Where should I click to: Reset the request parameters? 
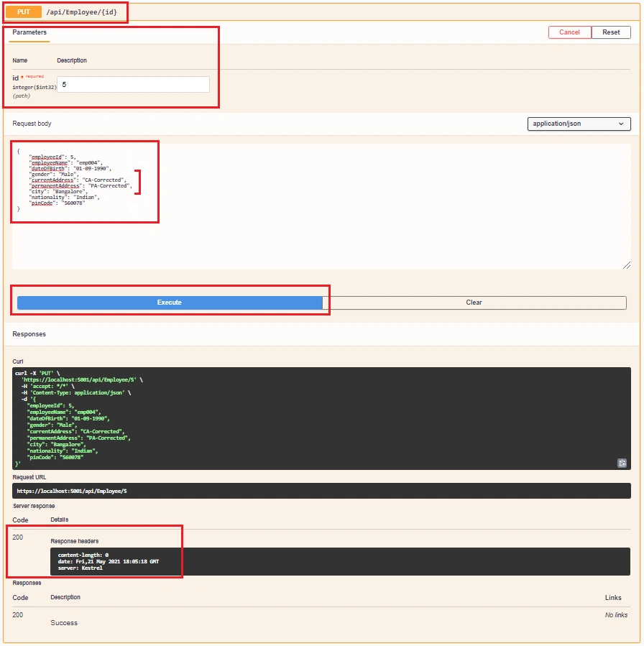[x=611, y=32]
